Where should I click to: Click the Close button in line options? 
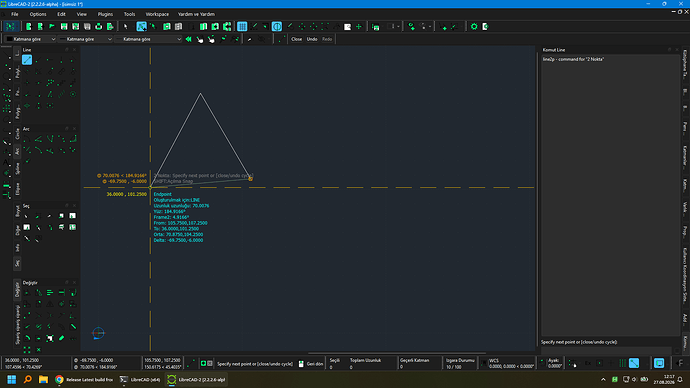click(x=297, y=39)
